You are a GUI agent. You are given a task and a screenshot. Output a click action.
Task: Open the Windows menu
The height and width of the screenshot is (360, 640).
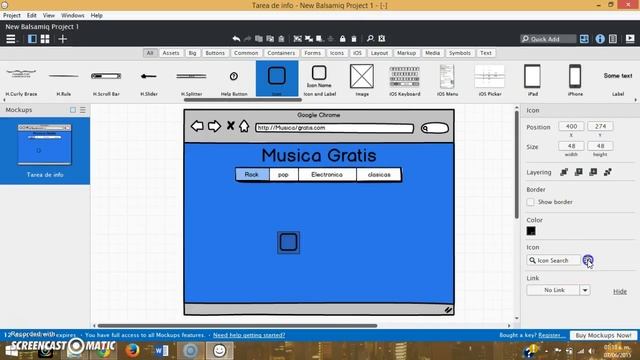pos(73,16)
